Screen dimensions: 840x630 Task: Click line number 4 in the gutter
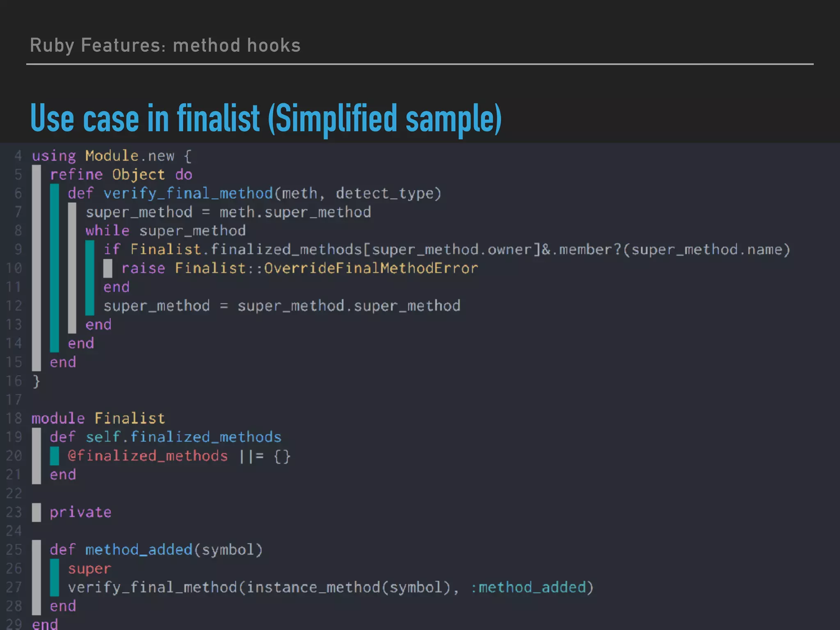pyautogui.click(x=18, y=156)
